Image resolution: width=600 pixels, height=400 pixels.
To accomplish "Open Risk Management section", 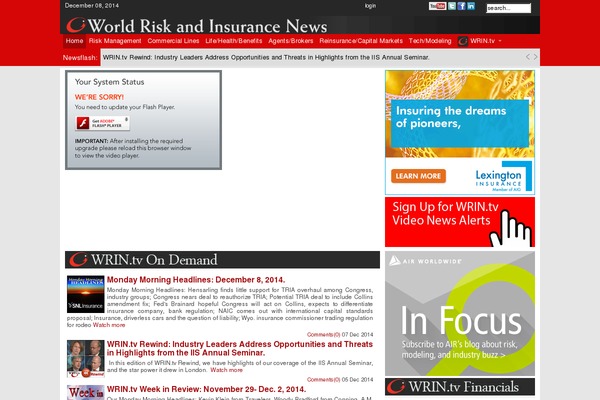I will click(x=115, y=41).
